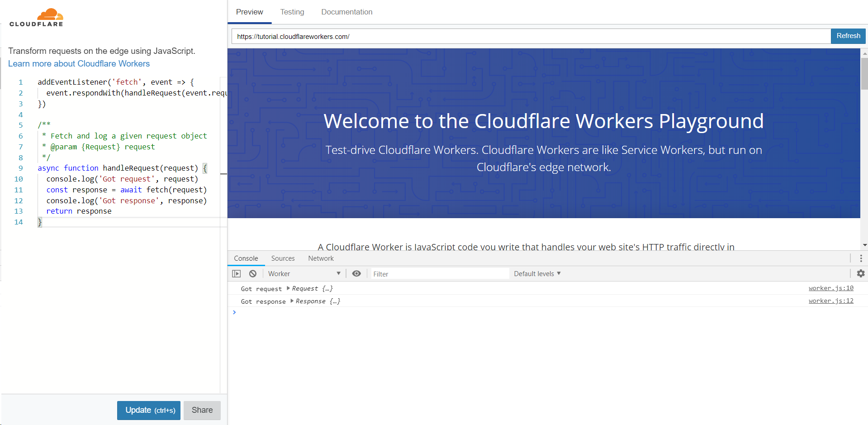868x425 pixels.
Task: Click the Share button
Action: pyautogui.click(x=202, y=410)
